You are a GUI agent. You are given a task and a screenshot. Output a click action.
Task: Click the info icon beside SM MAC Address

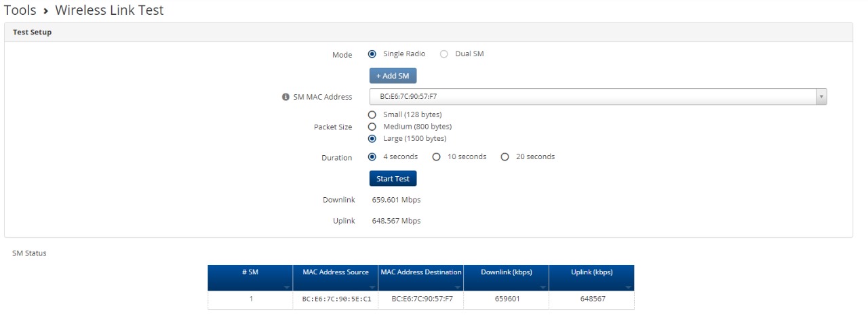pos(285,97)
